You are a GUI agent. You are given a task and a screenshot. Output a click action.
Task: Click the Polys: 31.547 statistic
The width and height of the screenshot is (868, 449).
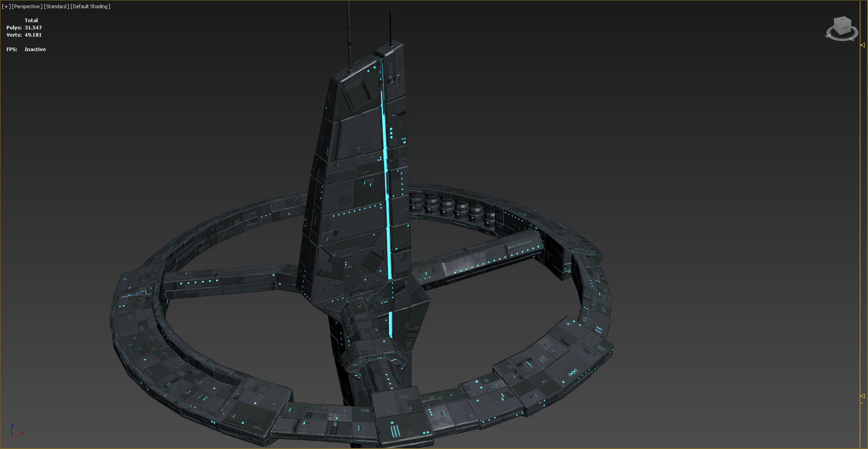(x=24, y=28)
